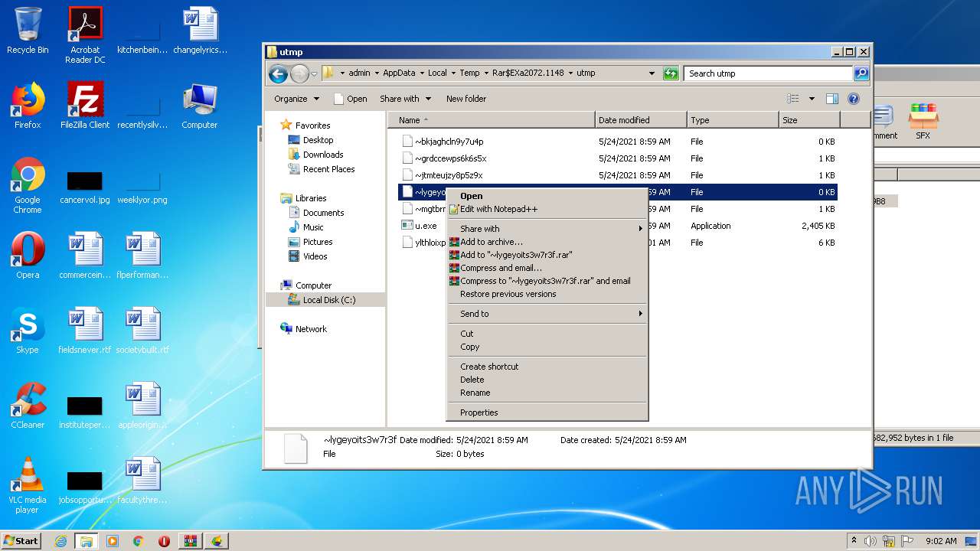980x551 pixels.
Task: Switch to WinRAR taskbar button
Action: tap(190, 541)
